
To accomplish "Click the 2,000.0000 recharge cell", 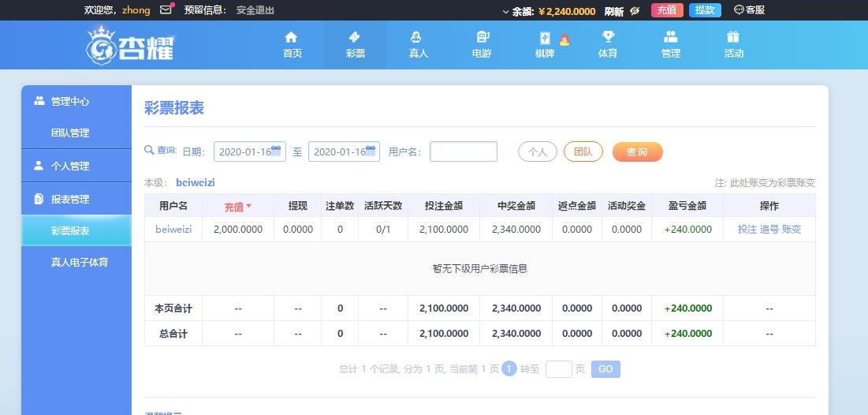I will point(238,229).
